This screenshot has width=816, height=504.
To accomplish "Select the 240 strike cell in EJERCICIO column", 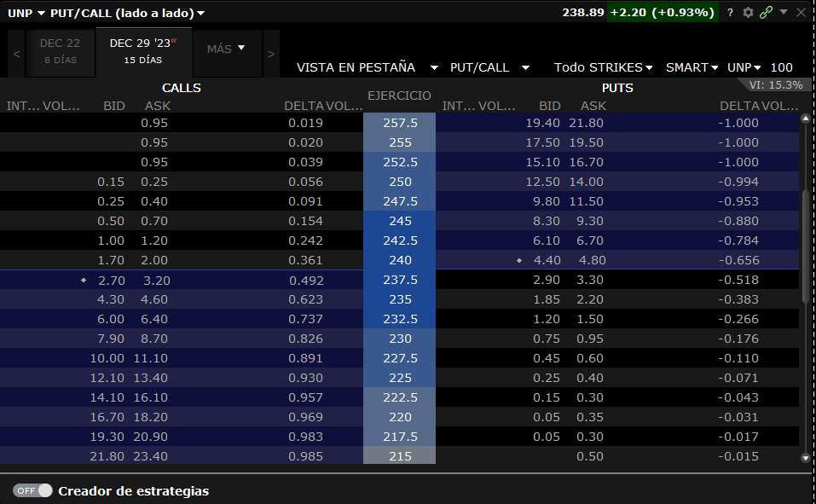I will click(399, 259).
